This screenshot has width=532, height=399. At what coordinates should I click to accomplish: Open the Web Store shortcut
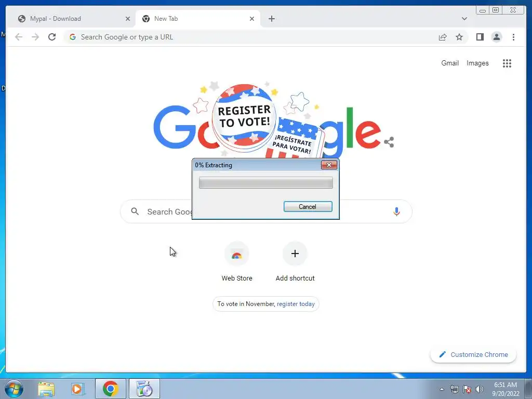point(237,262)
